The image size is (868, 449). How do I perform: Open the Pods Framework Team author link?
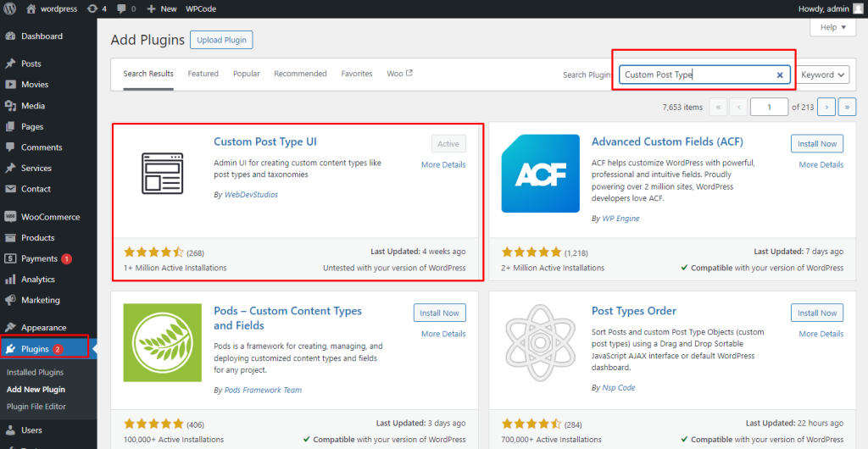pyautogui.click(x=263, y=390)
